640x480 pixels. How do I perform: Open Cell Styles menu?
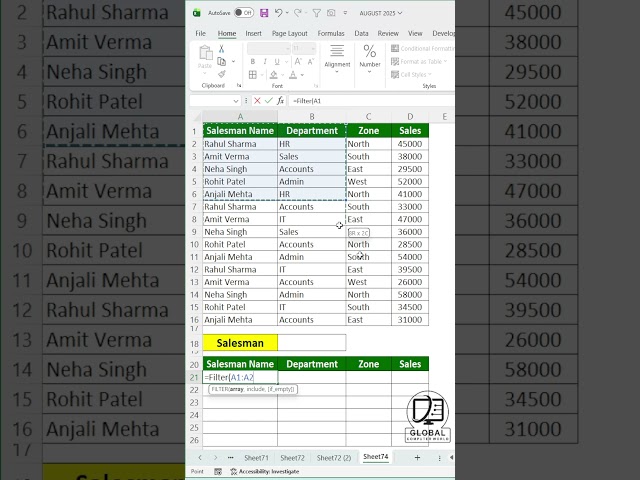coord(411,75)
